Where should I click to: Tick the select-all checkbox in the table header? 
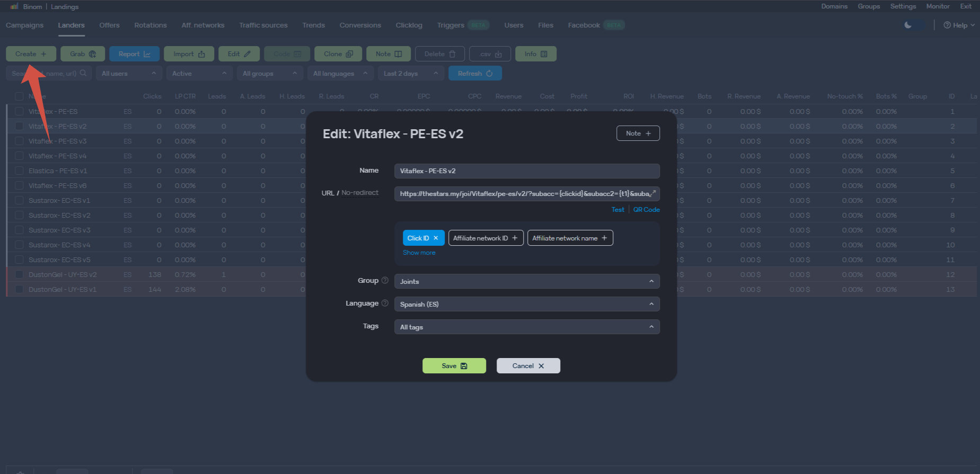[19, 96]
